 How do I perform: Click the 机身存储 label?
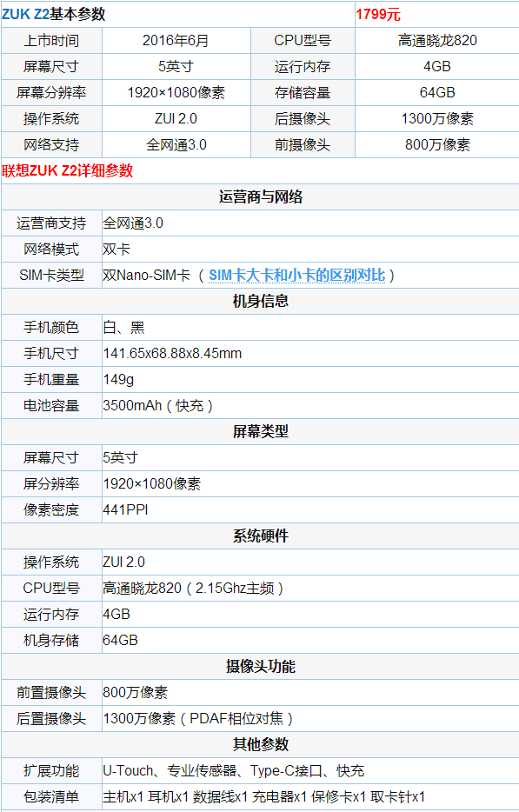(51, 640)
